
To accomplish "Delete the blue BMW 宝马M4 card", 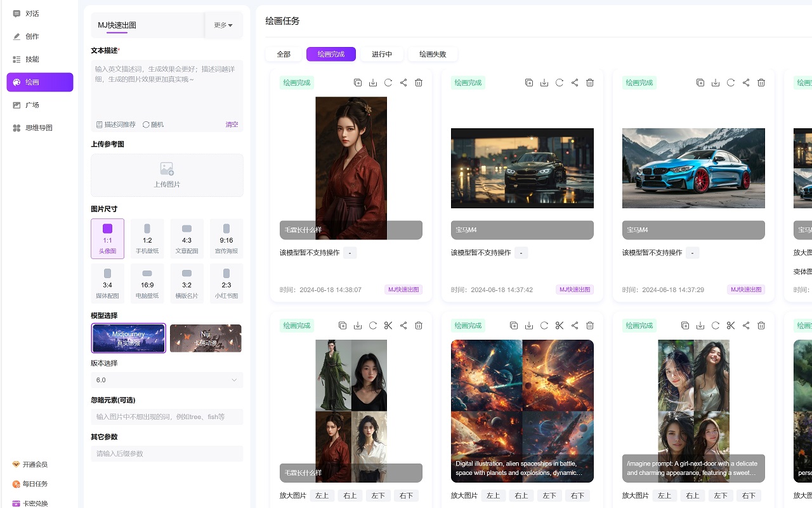I will click(x=761, y=83).
